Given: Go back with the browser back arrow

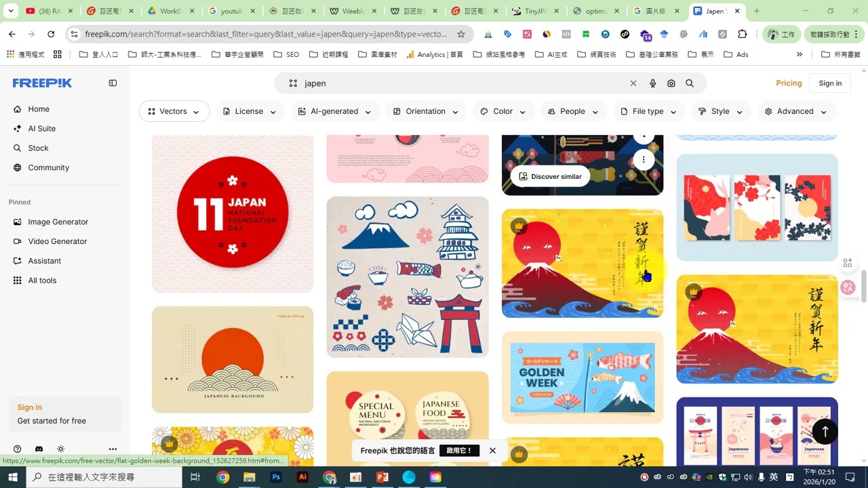Looking at the screenshot, I should click(12, 34).
